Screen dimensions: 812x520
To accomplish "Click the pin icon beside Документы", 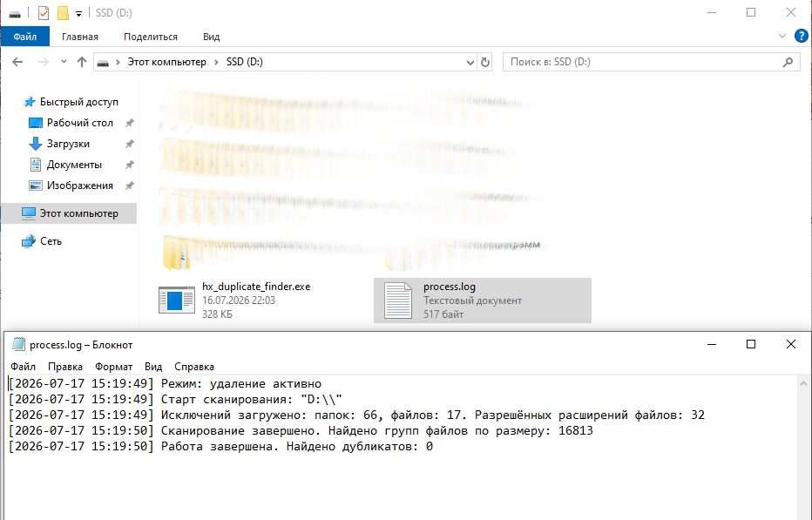I will pos(130,165).
